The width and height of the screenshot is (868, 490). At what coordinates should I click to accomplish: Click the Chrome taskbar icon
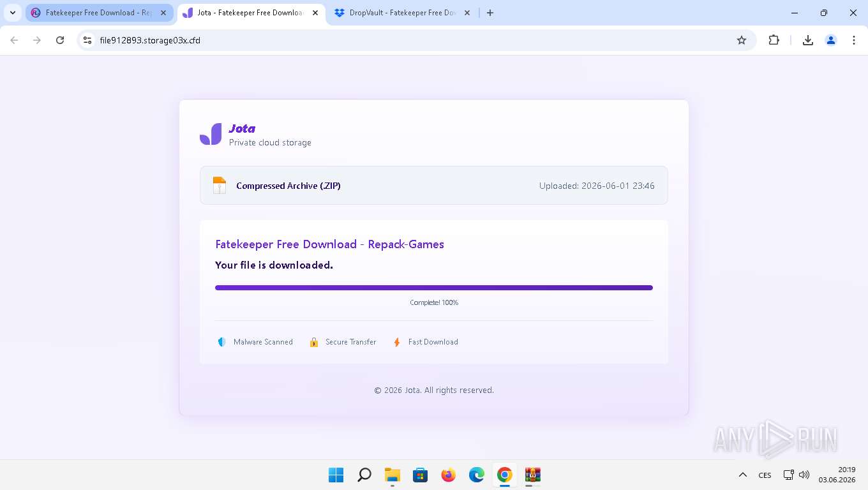click(x=504, y=475)
